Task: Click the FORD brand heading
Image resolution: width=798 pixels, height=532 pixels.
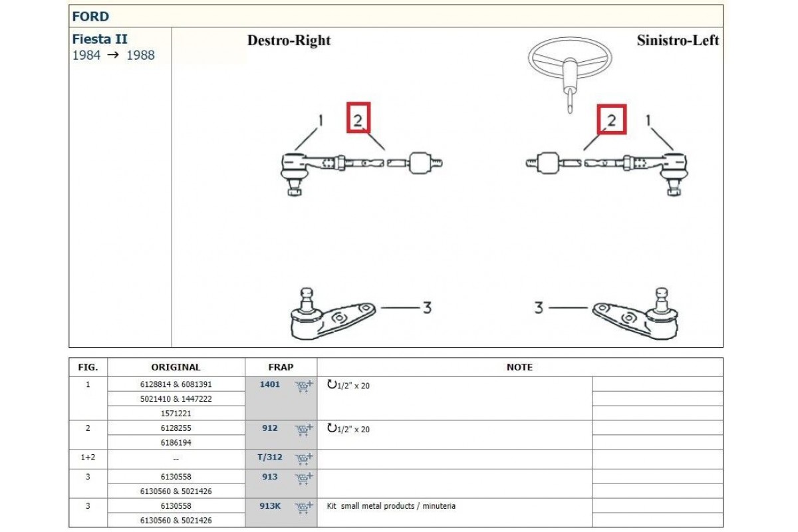Action: [90, 17]
